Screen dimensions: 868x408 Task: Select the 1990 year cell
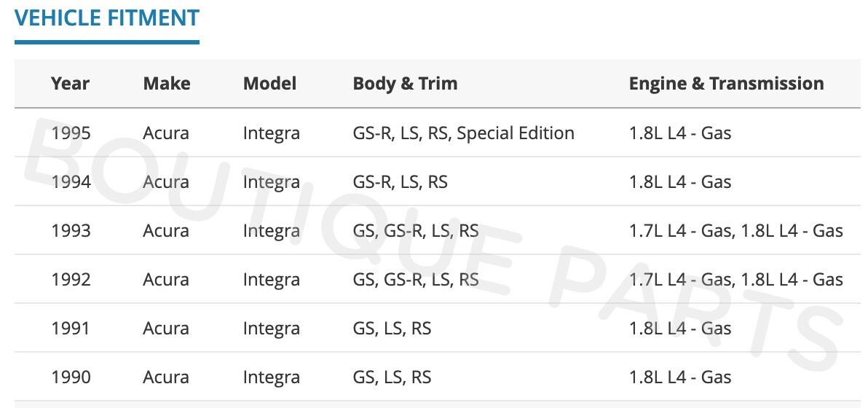[71, 377]
